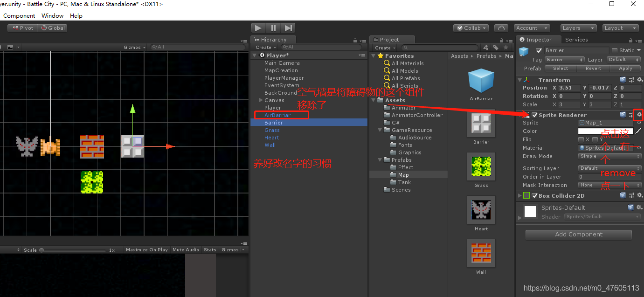
Task: Open the Sorting Layer dropdown
Action: pyautogui.click(x=609, y=168)
